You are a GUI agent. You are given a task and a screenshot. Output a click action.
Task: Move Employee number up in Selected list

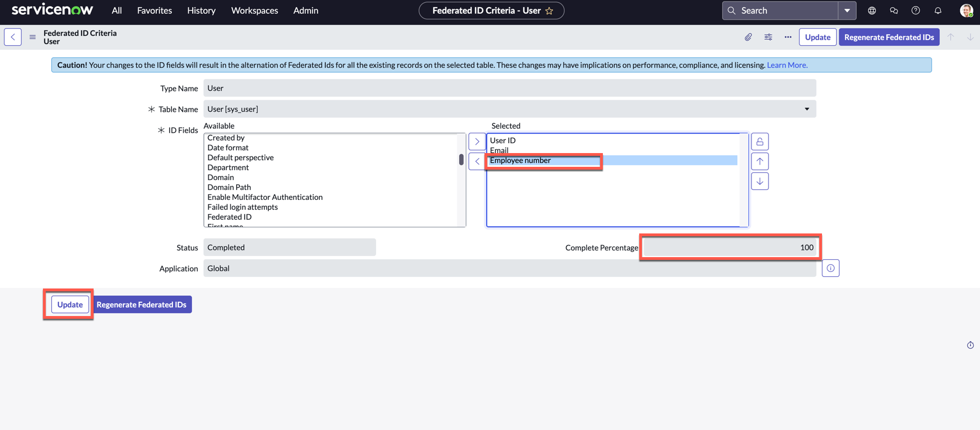(760, 161)
